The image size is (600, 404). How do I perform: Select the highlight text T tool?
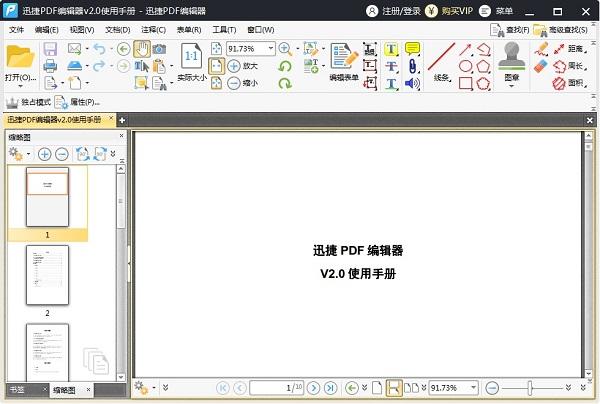point(391,49)
